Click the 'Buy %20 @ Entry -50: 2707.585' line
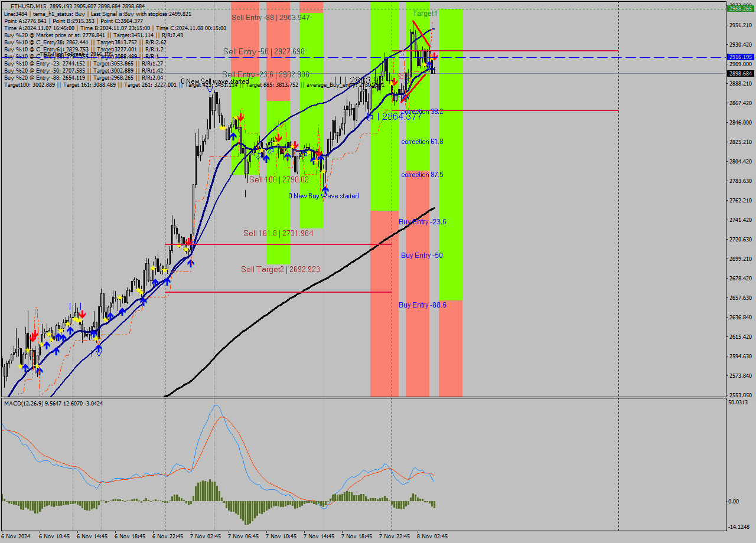The image size is (756, 543). pyautogui.click(x=84, y=70)
